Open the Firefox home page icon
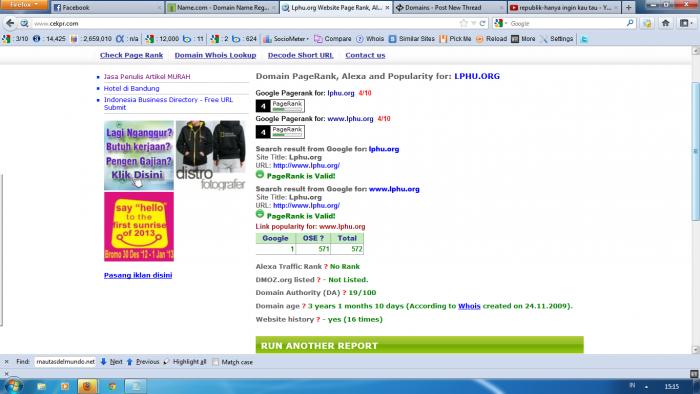This screenshot has width=700, height=394. pos(666,23)
